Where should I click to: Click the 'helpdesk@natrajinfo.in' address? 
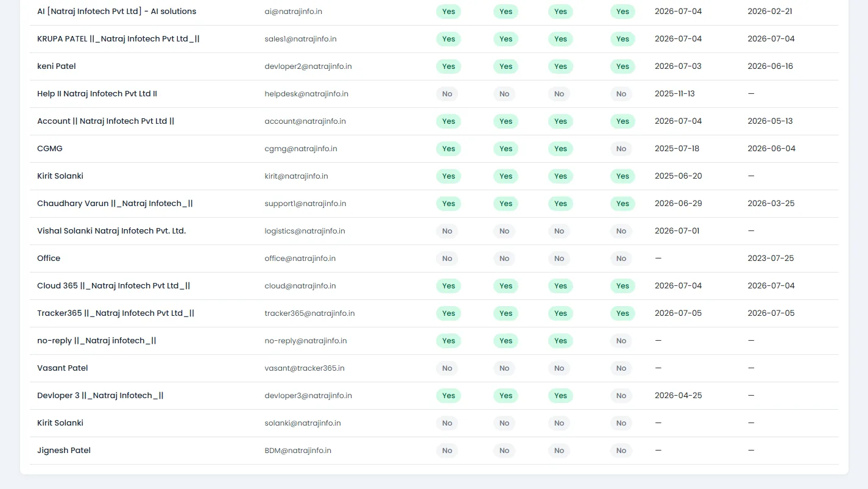coord(306,94)
